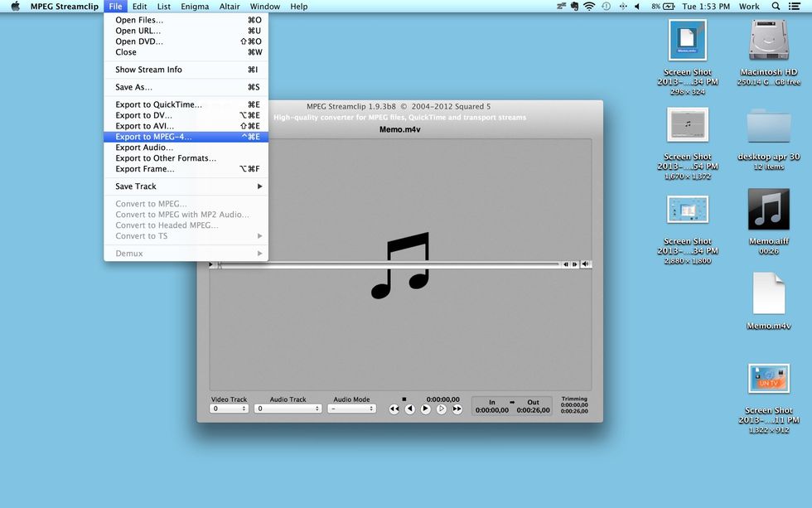812x508 pixels.
Task: Toggle the speaker volume icon on scrubber bar
Action: [585, 264]
